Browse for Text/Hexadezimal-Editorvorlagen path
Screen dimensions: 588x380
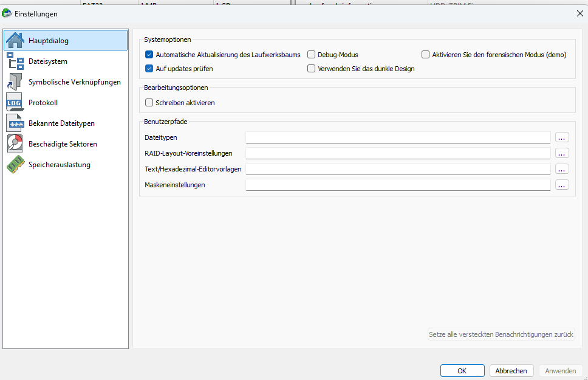click(x=562, y=169)
